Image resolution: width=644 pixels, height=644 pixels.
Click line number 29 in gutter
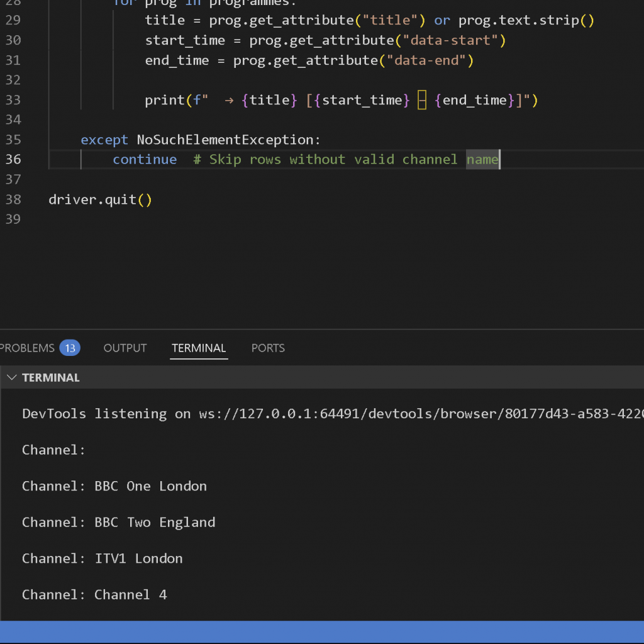point(13,19)
